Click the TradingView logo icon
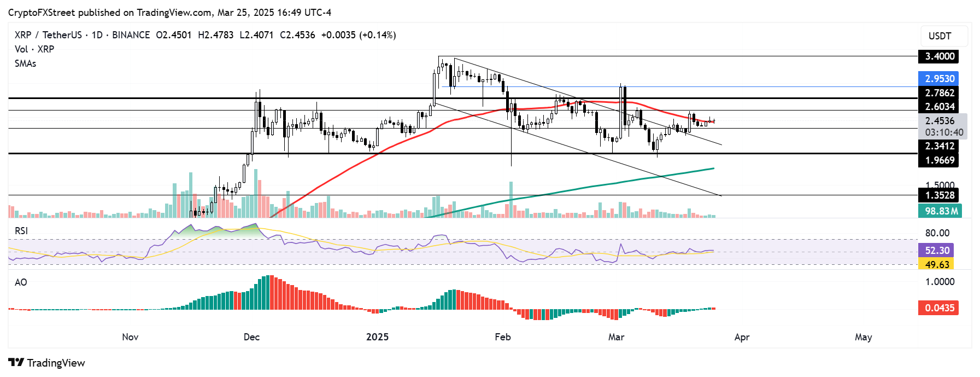The image size is (980, 377). [x=16, y=363]
